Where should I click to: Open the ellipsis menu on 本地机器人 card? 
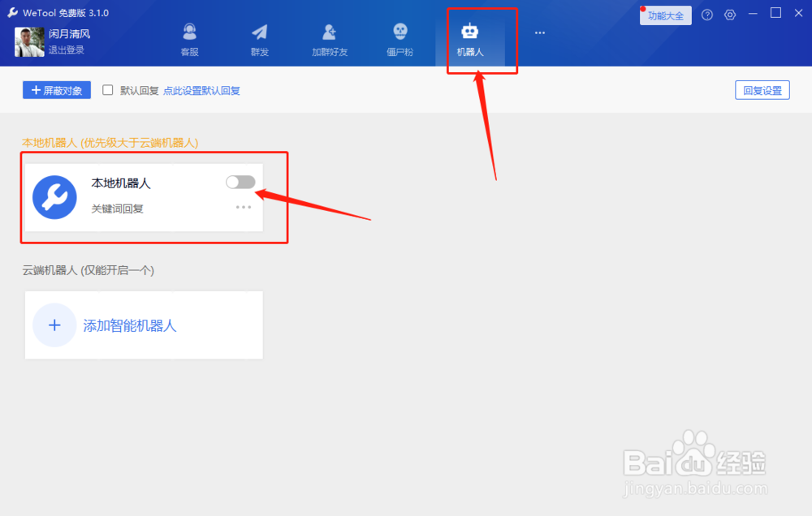243,208
